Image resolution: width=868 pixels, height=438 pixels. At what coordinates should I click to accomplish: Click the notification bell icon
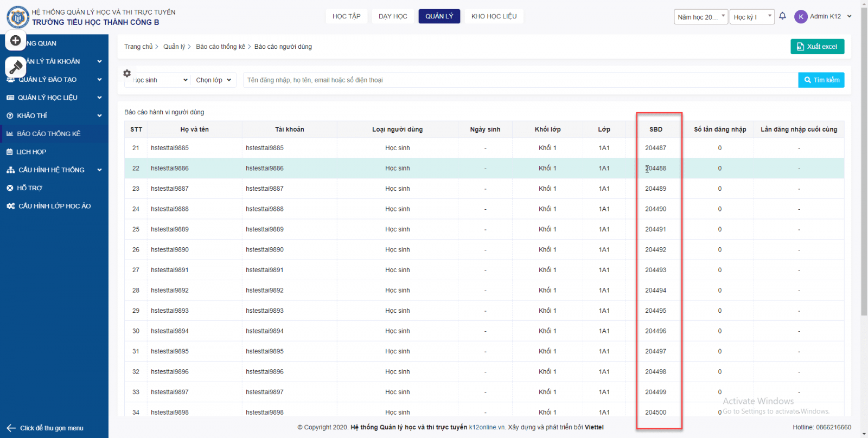[782, 16]
